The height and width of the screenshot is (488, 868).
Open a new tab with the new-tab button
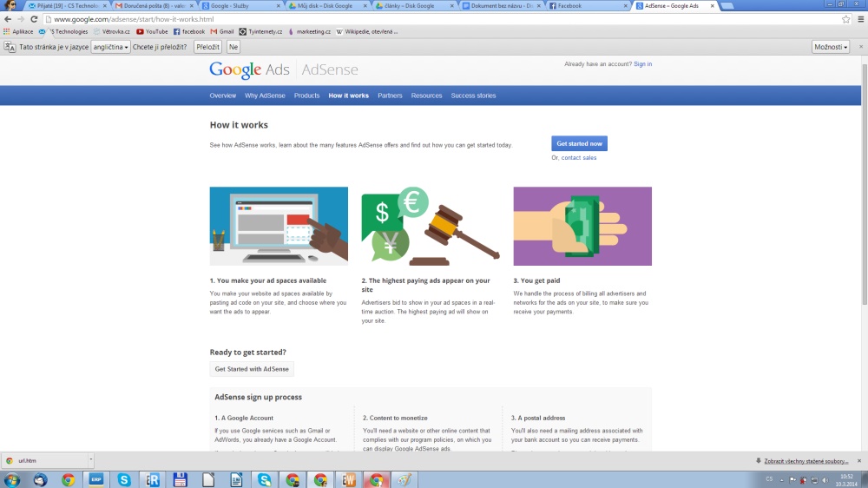tap(727, 5)
